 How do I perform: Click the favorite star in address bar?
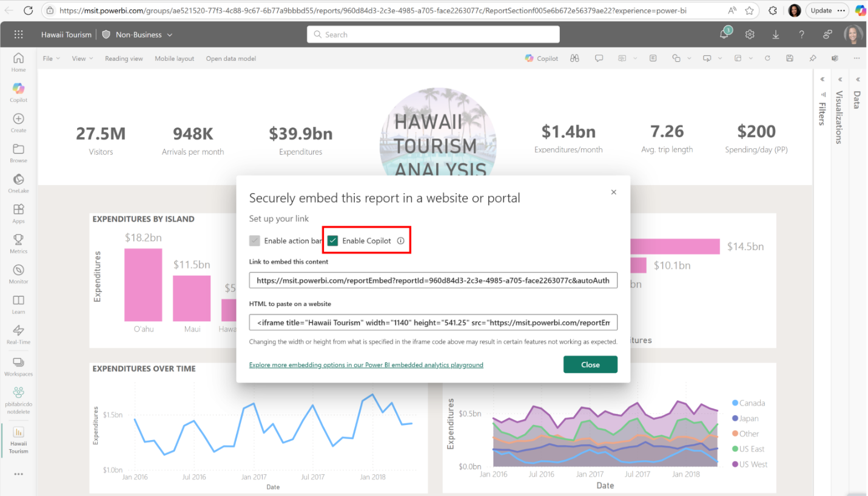coord(750,10)
